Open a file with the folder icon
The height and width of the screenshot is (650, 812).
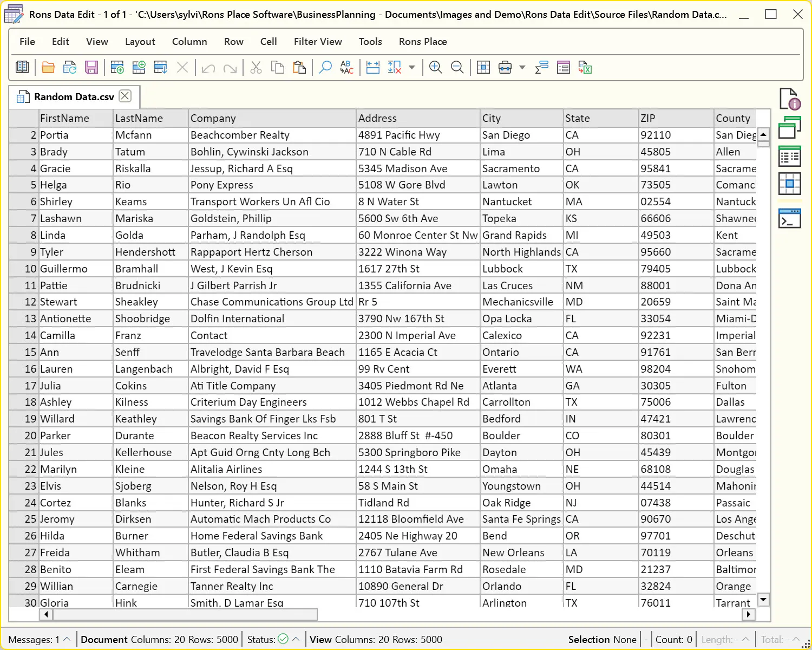48,67
